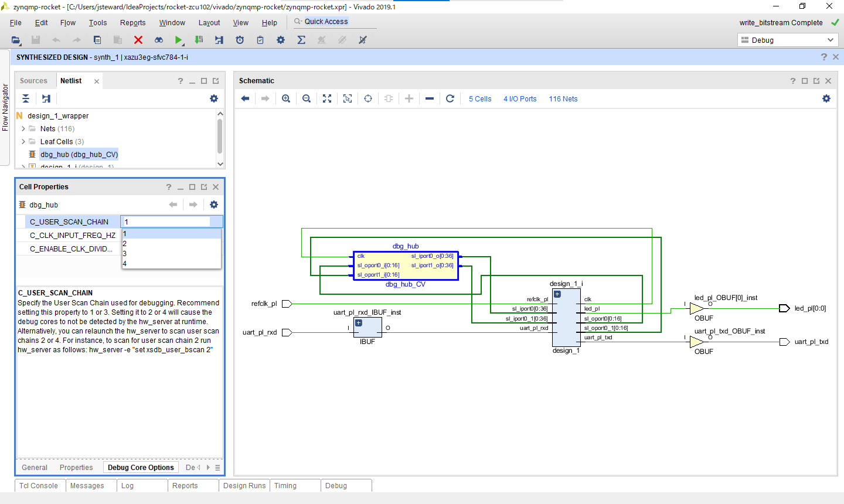The width and height of the screenshot is (844, 504).
Task: Select option 3 in scan chain list
Action: [171, 254]
